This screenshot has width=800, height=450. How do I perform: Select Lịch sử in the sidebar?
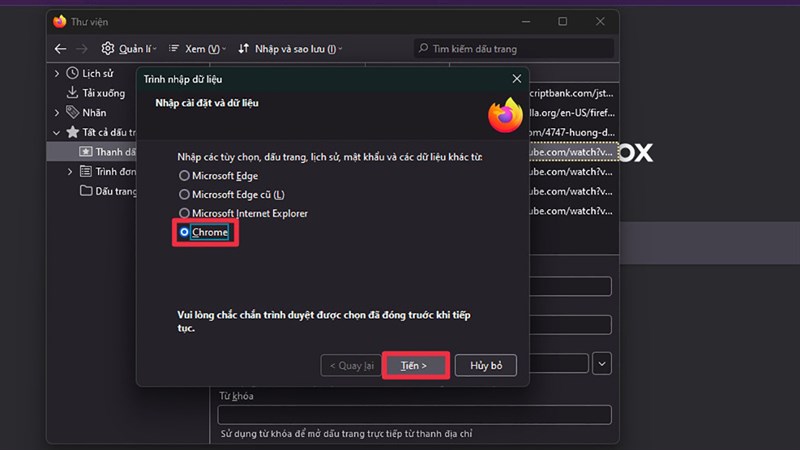pos(97,73)
